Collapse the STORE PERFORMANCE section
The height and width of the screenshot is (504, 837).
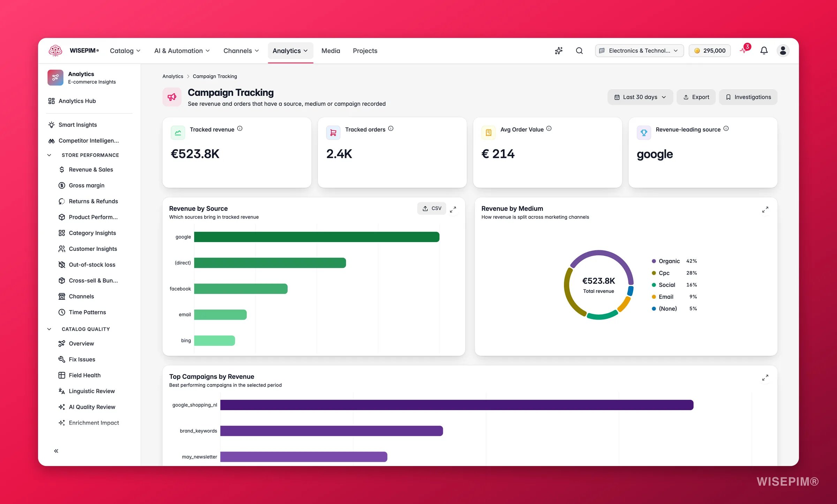(x=49, y=155)
